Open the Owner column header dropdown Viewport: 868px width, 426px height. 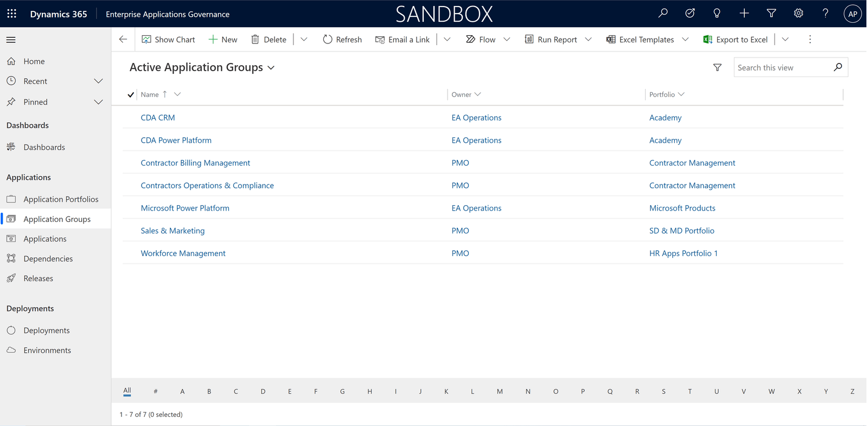(x=477, y=94)
